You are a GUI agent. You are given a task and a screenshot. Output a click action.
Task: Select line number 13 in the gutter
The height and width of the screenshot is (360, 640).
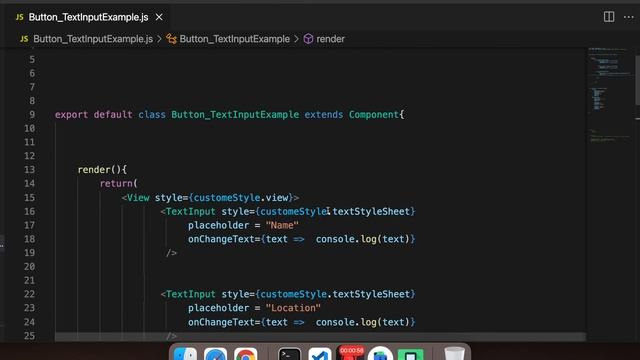tap(29, 170)
